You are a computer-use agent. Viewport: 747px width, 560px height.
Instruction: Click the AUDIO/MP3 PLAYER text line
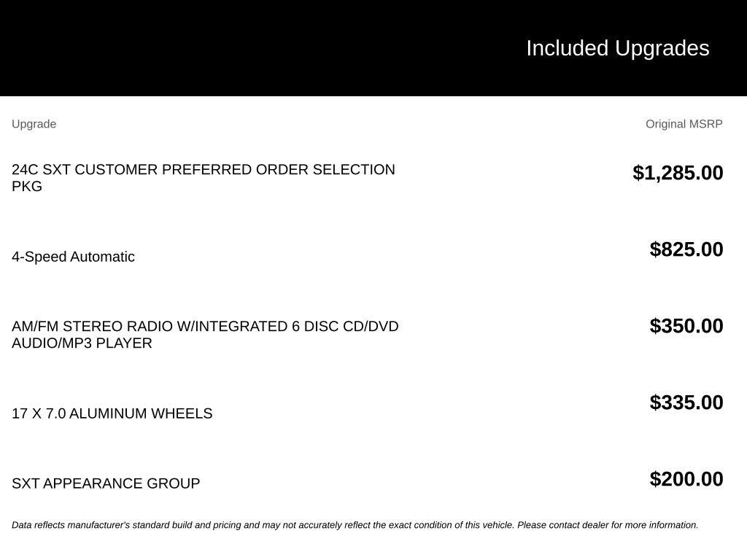point(82,343)
